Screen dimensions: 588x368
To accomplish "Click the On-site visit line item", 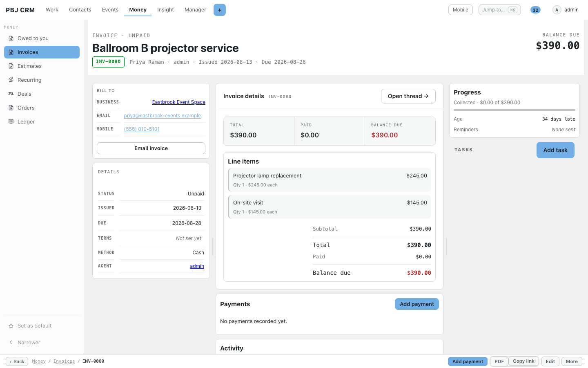I will [330, 207].
